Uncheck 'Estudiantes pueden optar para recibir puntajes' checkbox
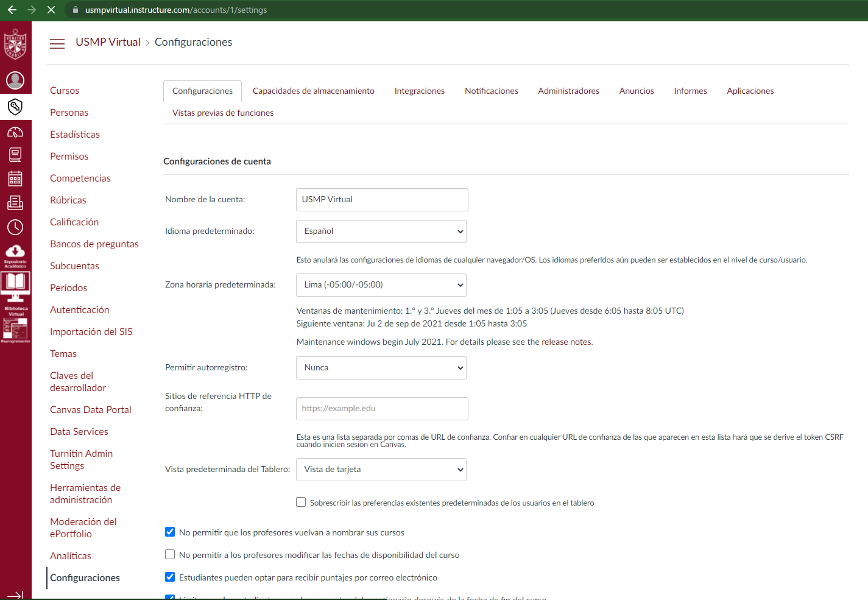The width and height of the screenshot is (868, 600). pos(170,577)
